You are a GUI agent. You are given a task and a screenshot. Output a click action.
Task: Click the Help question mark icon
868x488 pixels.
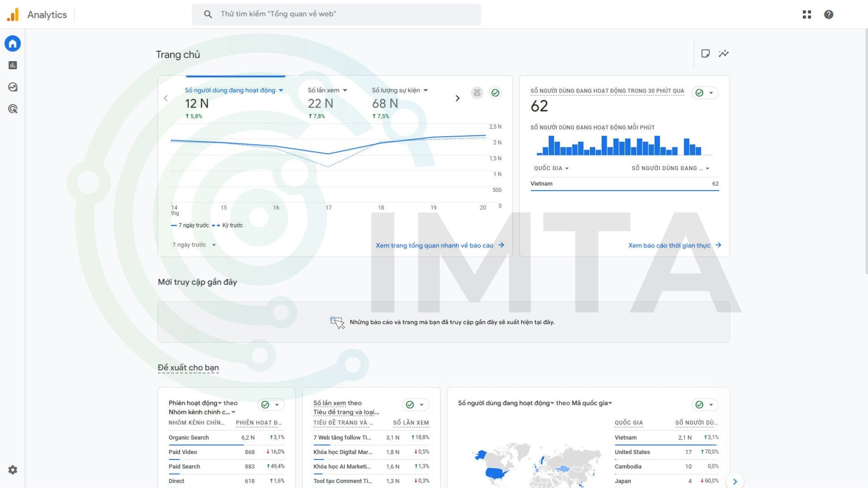pos(828,14)
